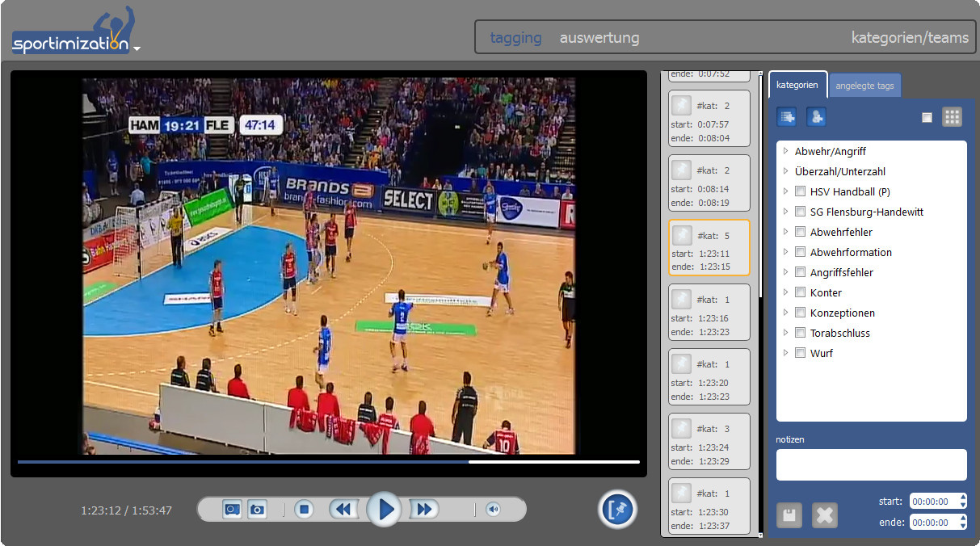Click the add category list icon
Screen dimensions: 980x546
coord(786,117)
